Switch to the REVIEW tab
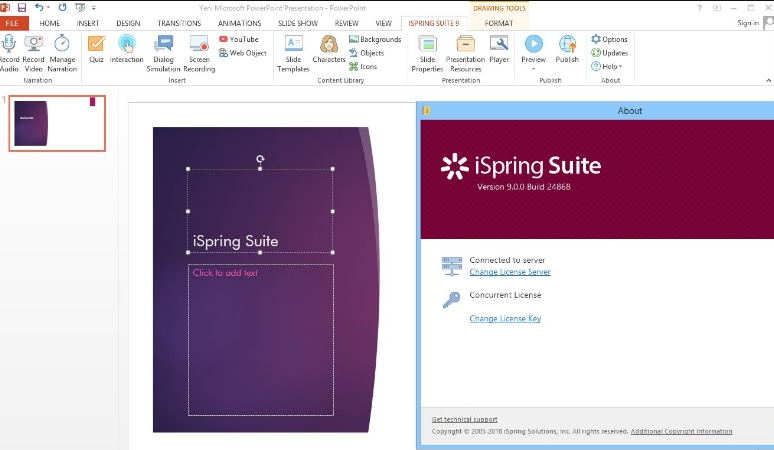This screenshot has width=774, height=450. click(x=347, y=23)
